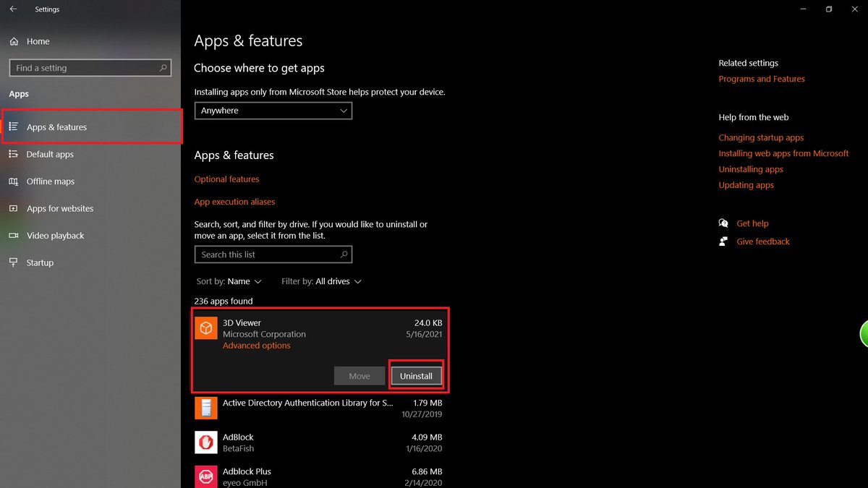Click the Adblock Plus app icon
868x488 pixels.
[206, 476]
